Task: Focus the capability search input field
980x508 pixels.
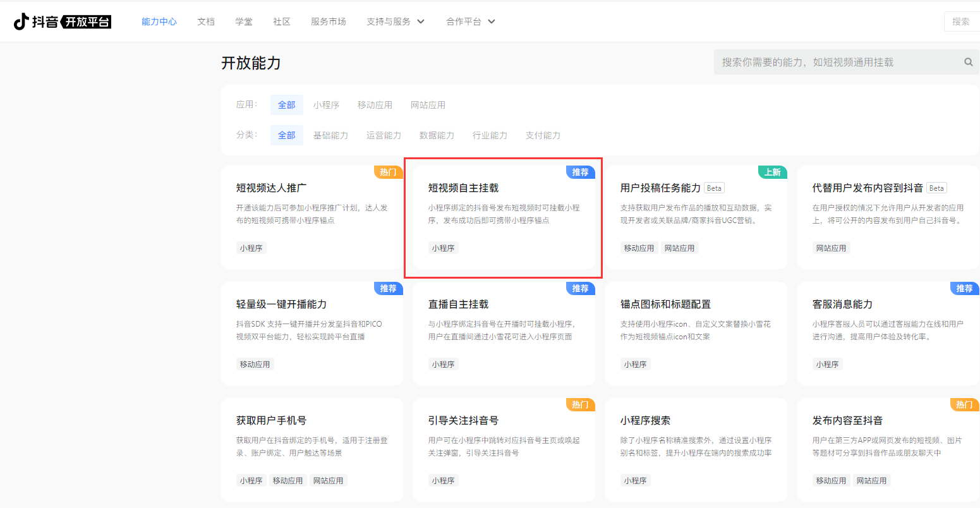Action: click(x=834, y=62)
